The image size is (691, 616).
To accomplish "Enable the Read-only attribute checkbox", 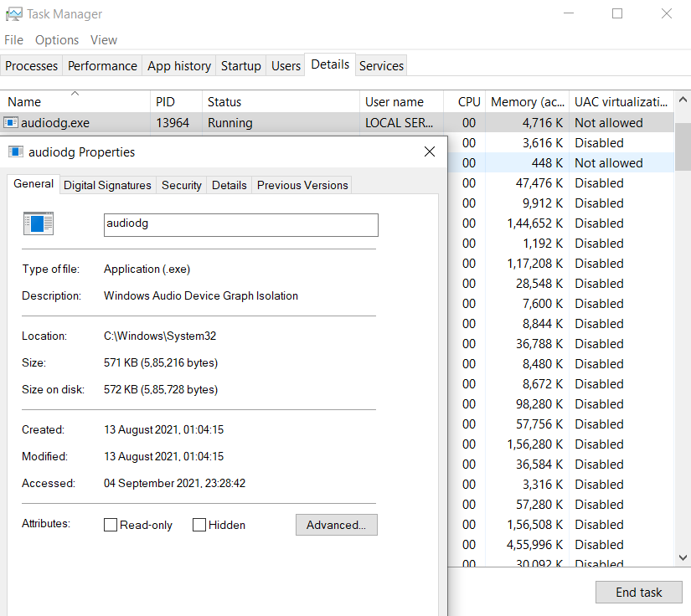I will pos(111,525).
